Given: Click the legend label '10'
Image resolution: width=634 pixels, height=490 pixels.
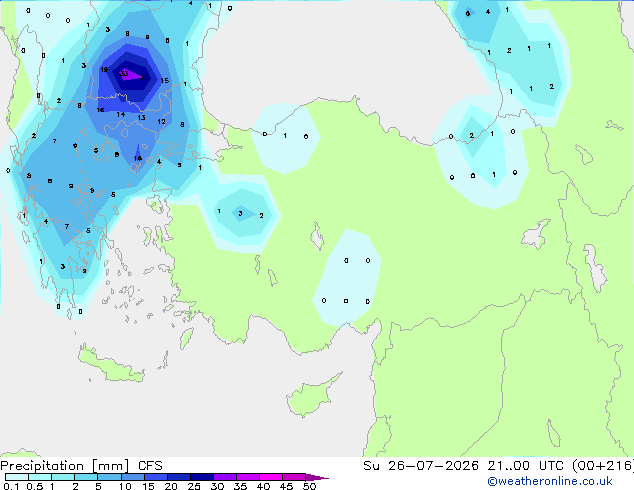Looking at the screenshot, I should [125, 486].
